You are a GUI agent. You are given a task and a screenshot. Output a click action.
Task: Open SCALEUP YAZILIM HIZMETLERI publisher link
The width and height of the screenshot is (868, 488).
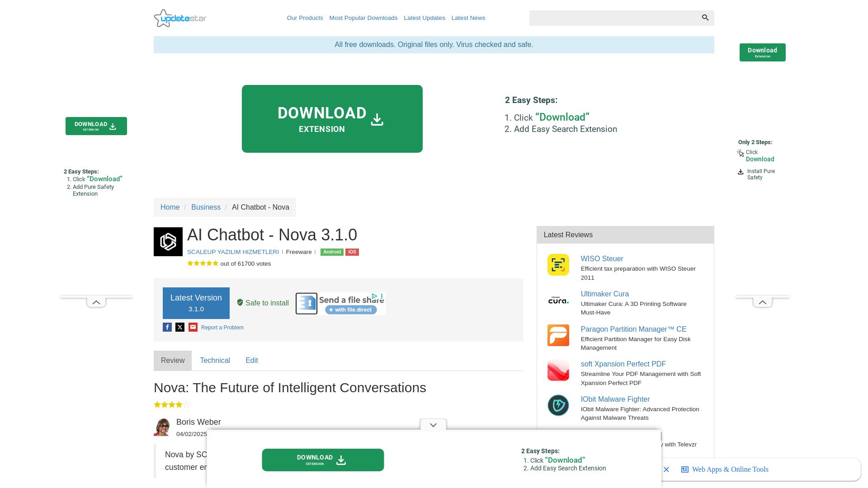233,252
